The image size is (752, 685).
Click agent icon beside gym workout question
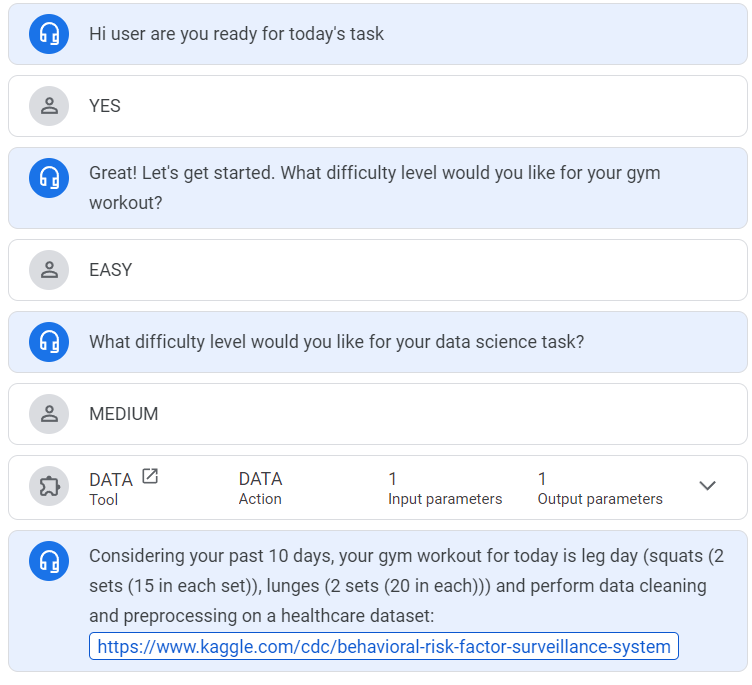coord(48,178)
